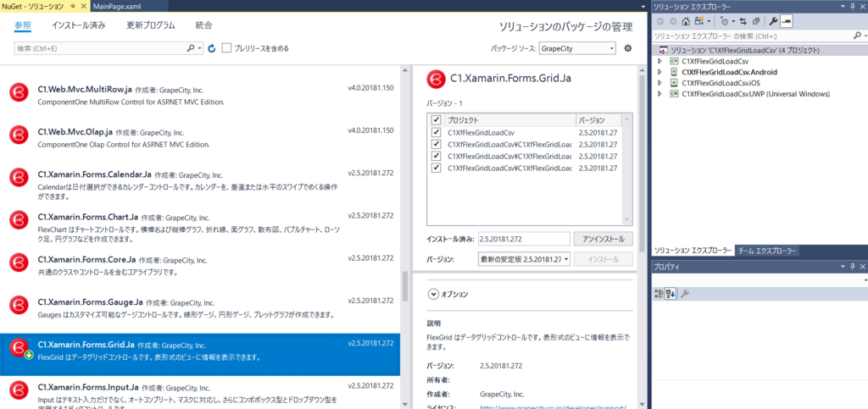The height and width of the screenshot is (409, 868).
Task: Switch solution and folder views icon
Action: 699,21
